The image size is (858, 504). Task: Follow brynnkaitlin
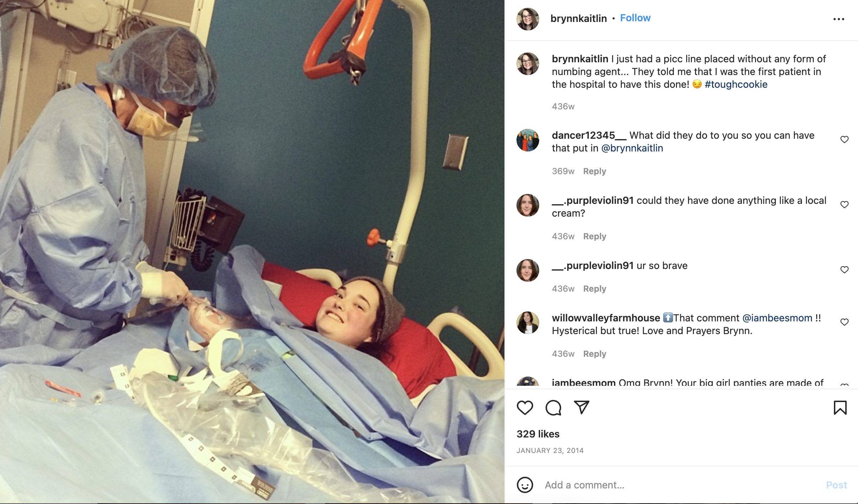tap(635, 18)
